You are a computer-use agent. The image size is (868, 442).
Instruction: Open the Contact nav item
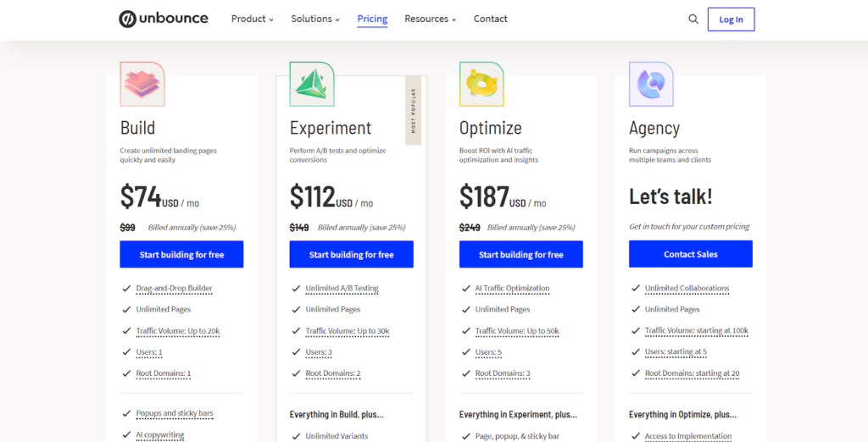[491, 19]
